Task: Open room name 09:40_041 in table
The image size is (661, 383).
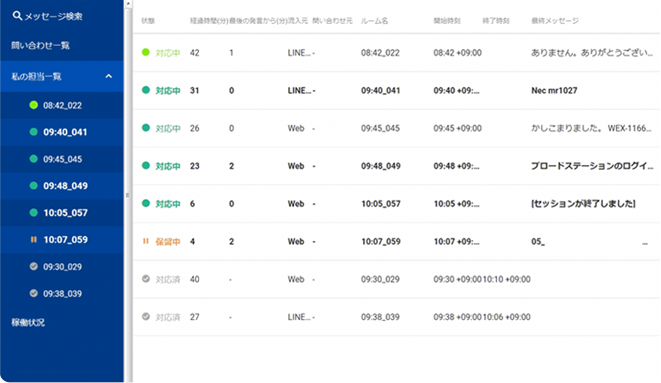Action: [x=380, y=91]
